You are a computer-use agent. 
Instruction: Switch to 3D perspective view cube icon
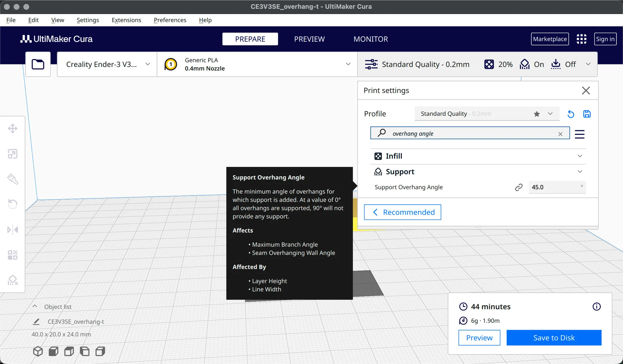tap(38, 351)
